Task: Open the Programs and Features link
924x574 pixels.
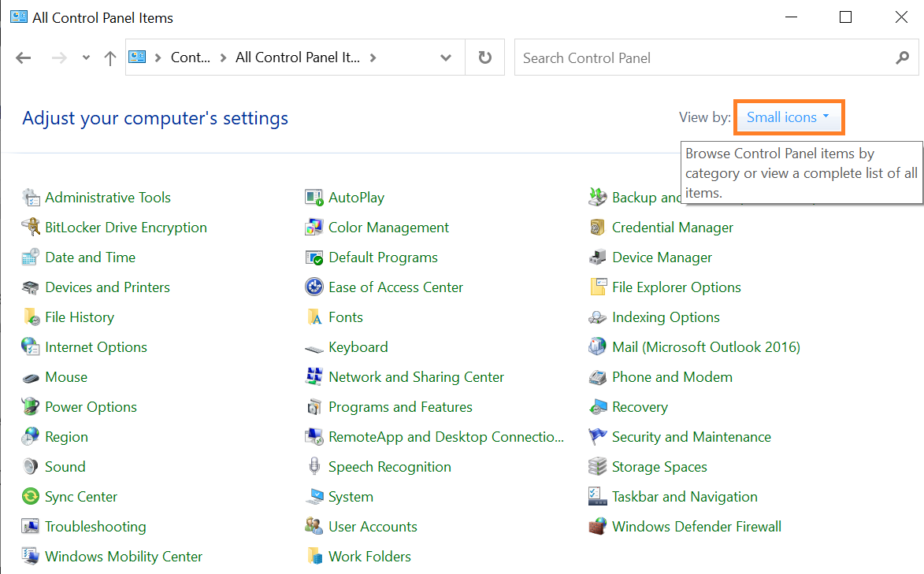Action: [x=400, y=407]
